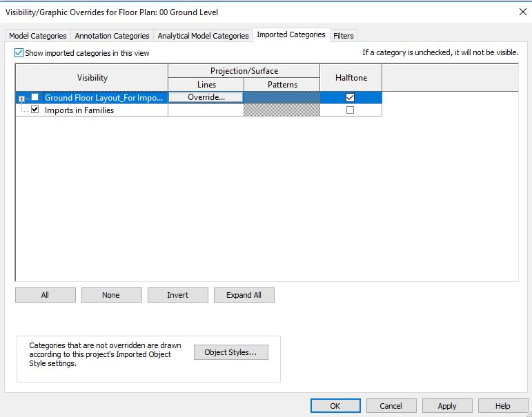Uncheck Imports in Families visibility
The image size is (532, 417).
point(35,110)
